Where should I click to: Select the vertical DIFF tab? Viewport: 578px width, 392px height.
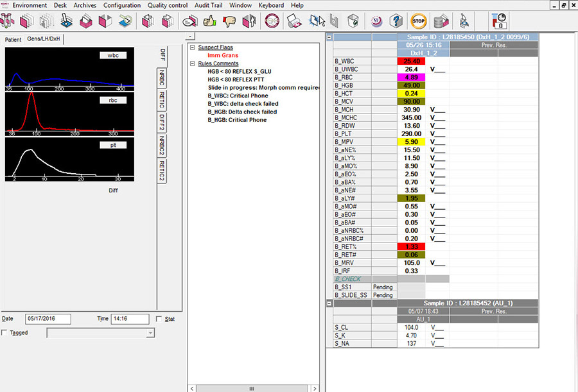162,55
